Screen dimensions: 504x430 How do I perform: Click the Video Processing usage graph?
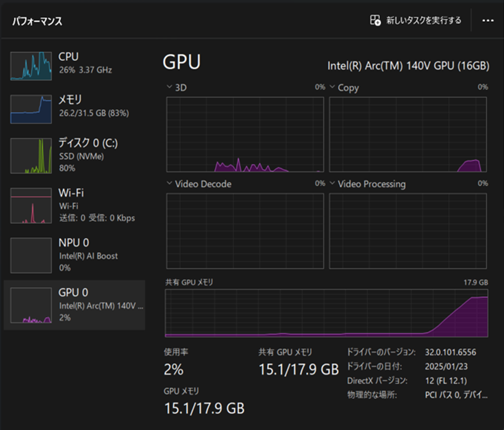point(408,231)
